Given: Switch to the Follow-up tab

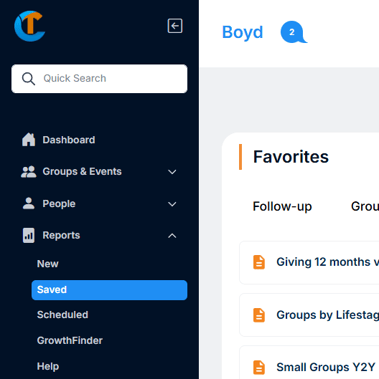Looking at the screenshot, I should click(x=282, y=207).
